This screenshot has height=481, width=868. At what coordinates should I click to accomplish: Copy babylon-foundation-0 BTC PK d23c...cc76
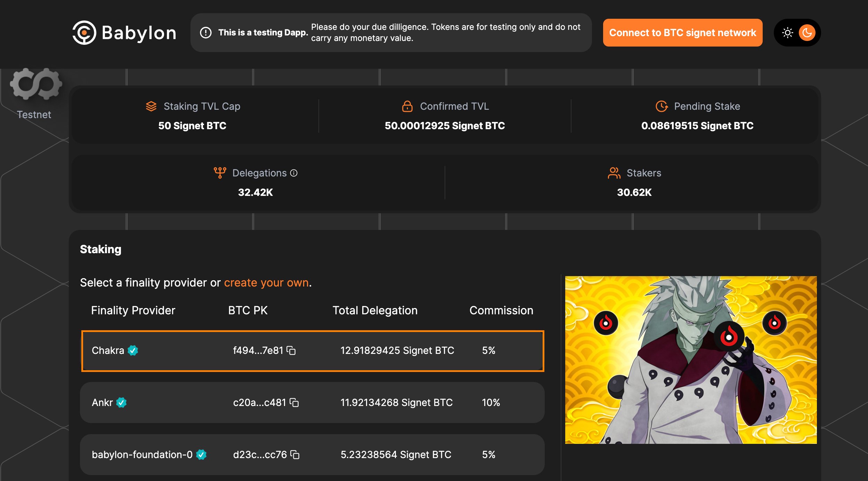click(295, 455)
